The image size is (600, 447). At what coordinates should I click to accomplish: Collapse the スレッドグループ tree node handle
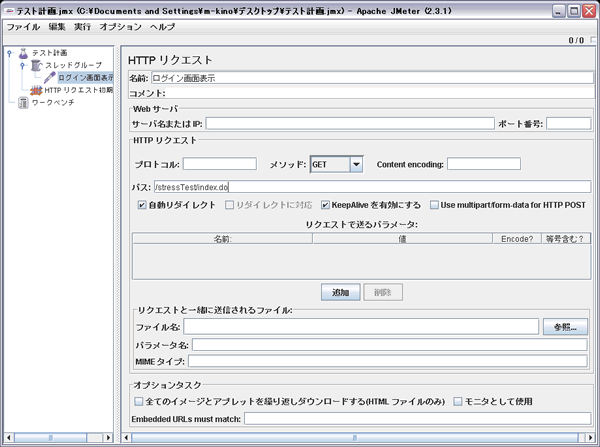pos(22,66)
